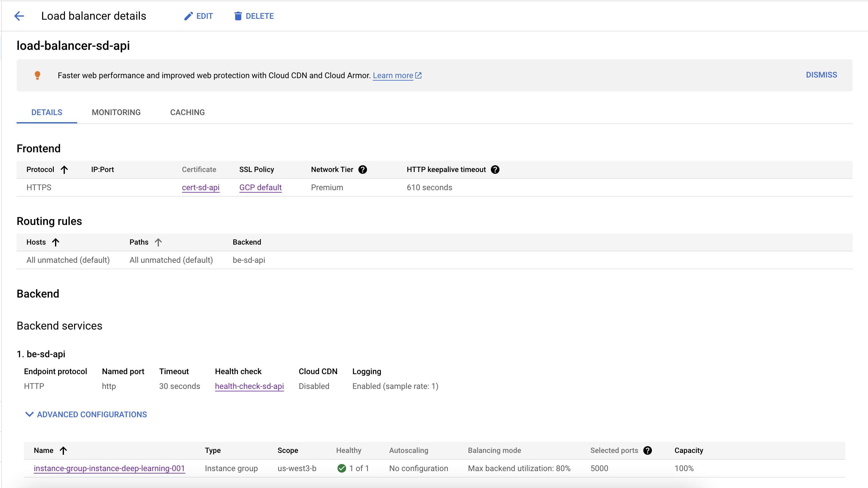Click Selected ports help icon
Image resolution: width=868 pixels, height=488 pixels.
647,450
